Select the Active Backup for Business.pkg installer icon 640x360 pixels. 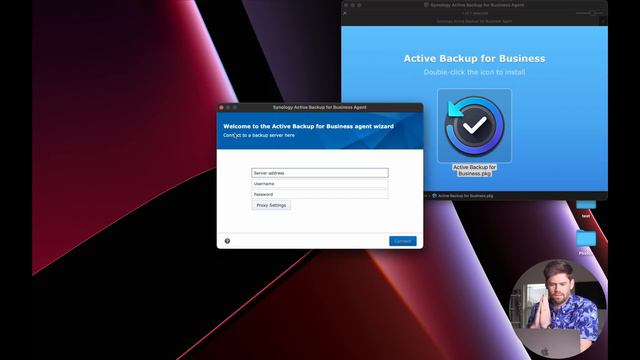(474, 126)
